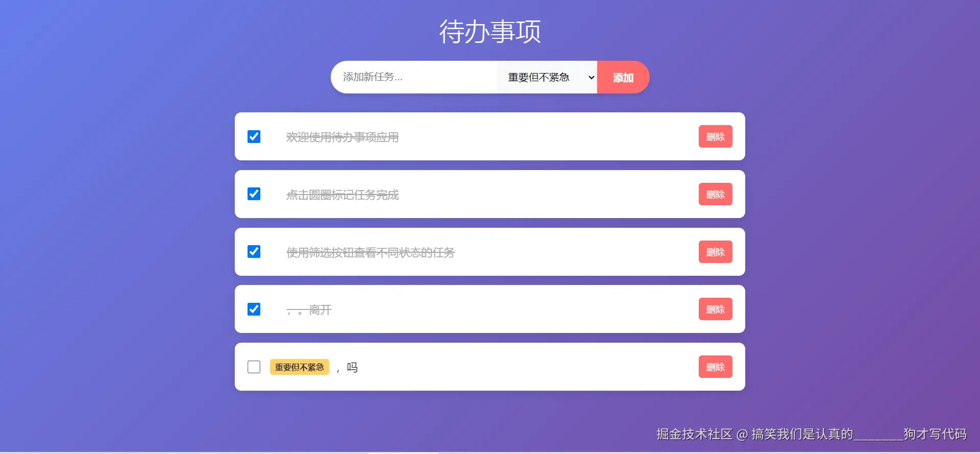This screenshot has width=980, height=454.
Task: Focus the 添加新任务 input field
Action: 414,77
